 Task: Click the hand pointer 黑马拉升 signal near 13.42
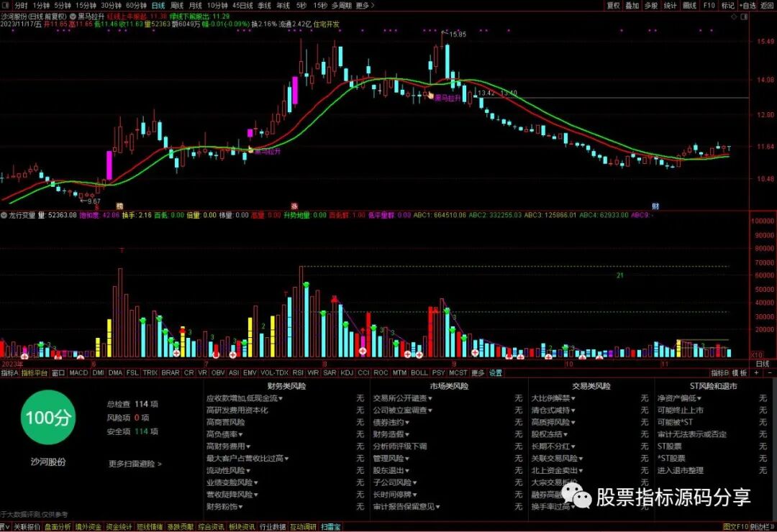coord(431,96)
